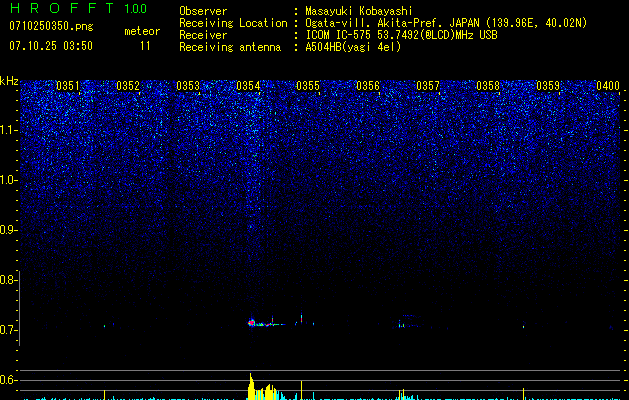This screenshot has width=629, height=400.
Task: Select the meteor count 11
Action: click(x=145, y=46)
